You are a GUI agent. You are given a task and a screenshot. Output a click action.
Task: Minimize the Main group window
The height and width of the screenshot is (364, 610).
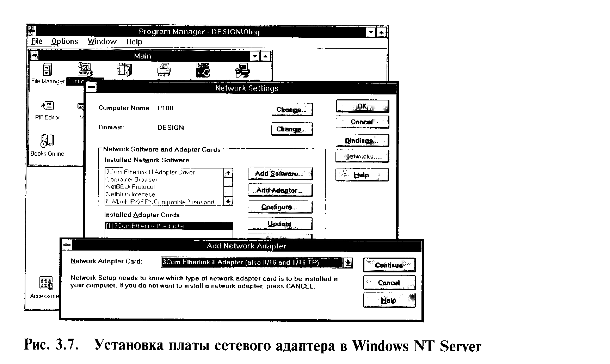[x=255, y=56]
